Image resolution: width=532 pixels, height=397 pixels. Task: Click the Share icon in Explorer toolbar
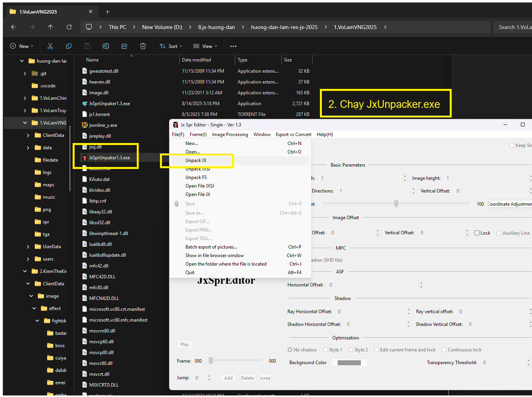(124, 46)
